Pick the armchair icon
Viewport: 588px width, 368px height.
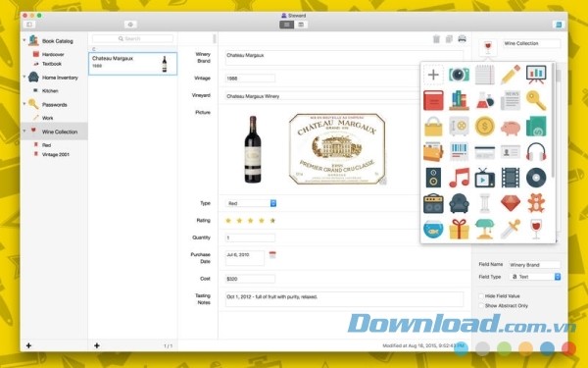[x=459, y=203]
